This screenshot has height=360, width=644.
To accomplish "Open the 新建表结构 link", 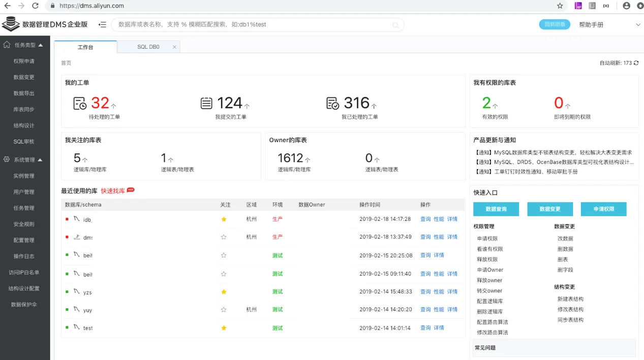I will click(570, 299).
